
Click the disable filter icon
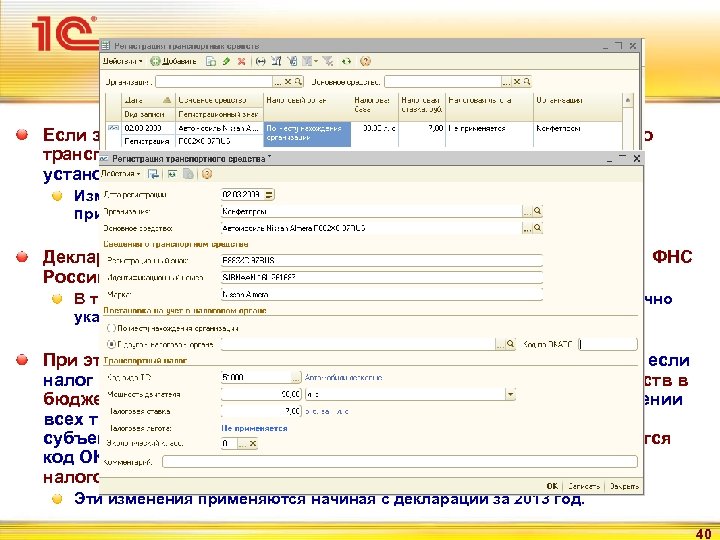coord(328,61)
